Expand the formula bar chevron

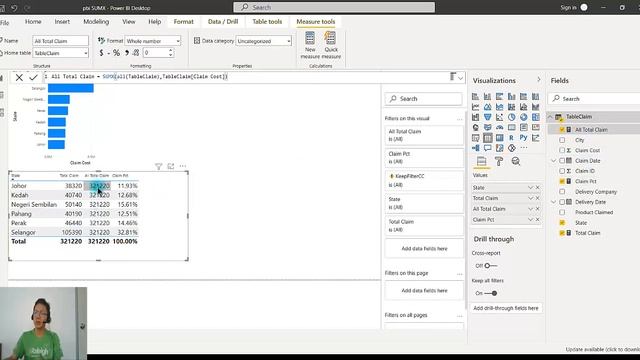(x=460, y=78)
